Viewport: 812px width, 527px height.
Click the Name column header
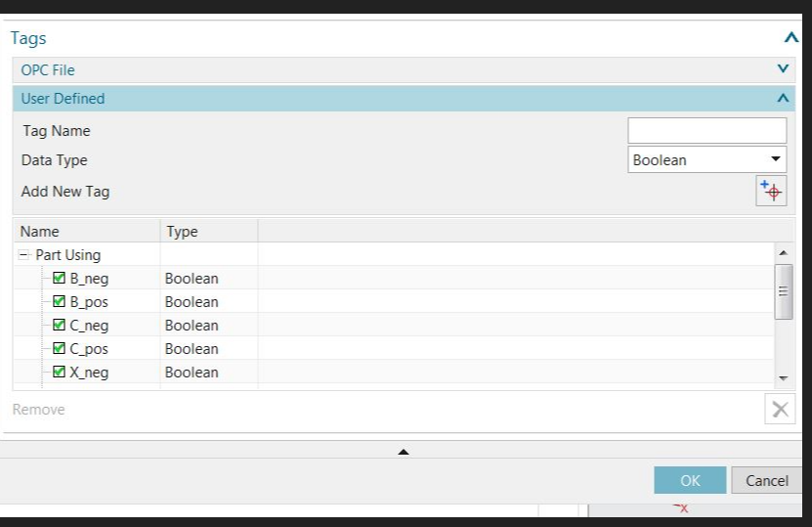pos(87,231)
